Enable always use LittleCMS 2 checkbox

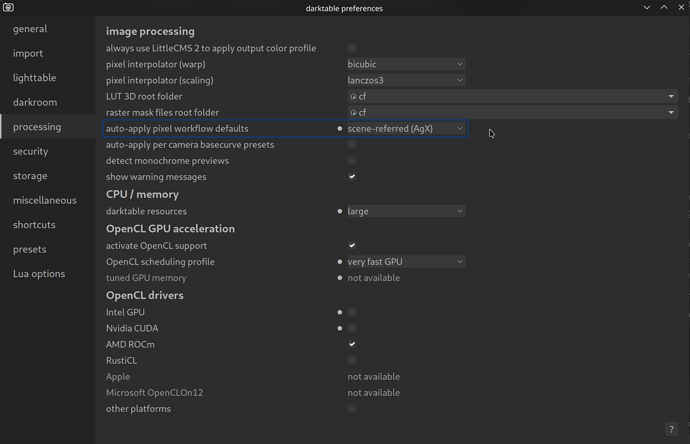352,48
